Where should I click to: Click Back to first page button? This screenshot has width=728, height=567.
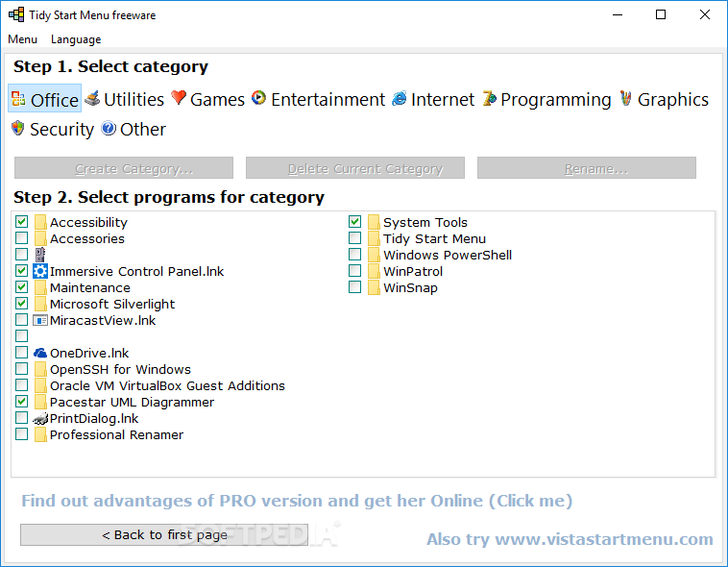tap(164, 535)
